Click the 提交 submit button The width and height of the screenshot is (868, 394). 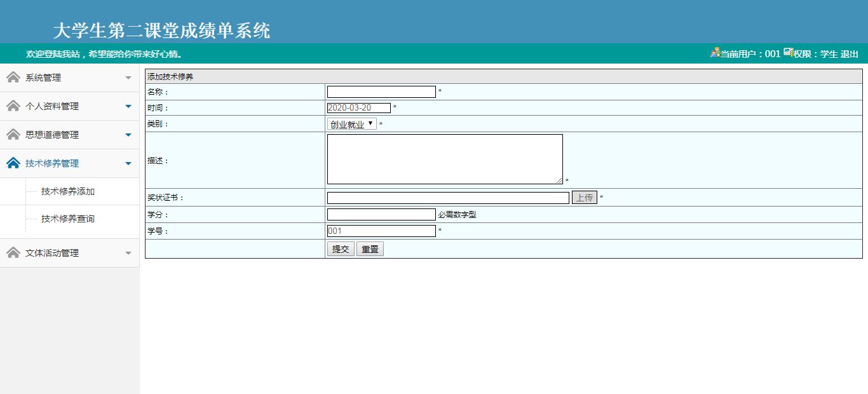(341, 249)
